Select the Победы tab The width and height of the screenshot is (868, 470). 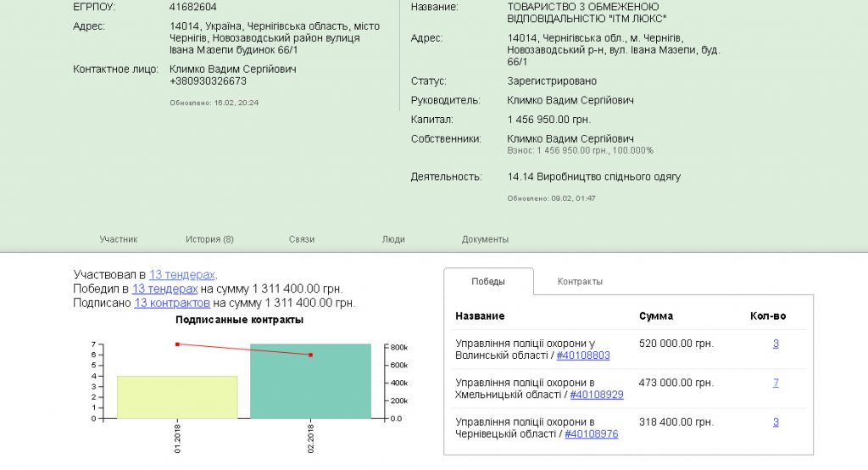[488, 282]
